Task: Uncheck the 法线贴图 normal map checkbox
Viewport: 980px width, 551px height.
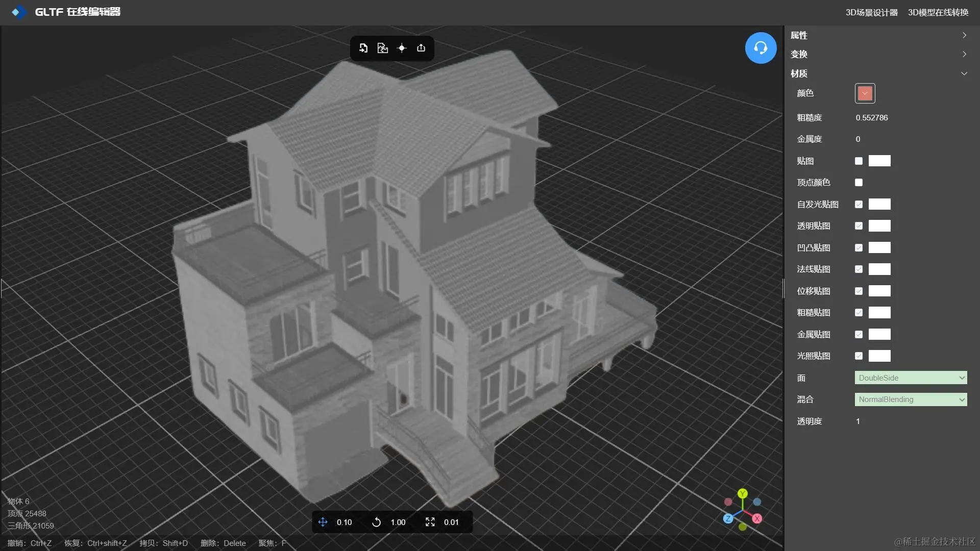Action: [x=859, y=269]
